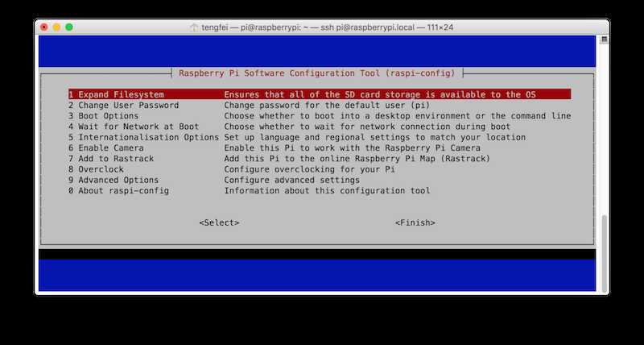Click the terminal window title text

(328, 27)
